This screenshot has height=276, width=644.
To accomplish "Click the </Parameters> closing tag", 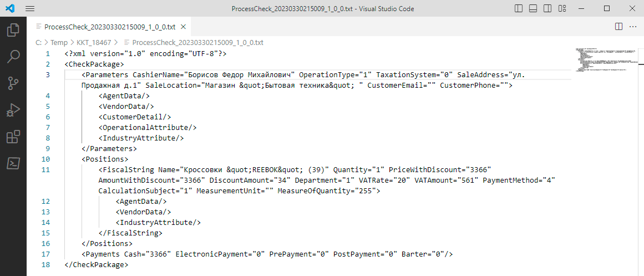I will tap(109, 148).
